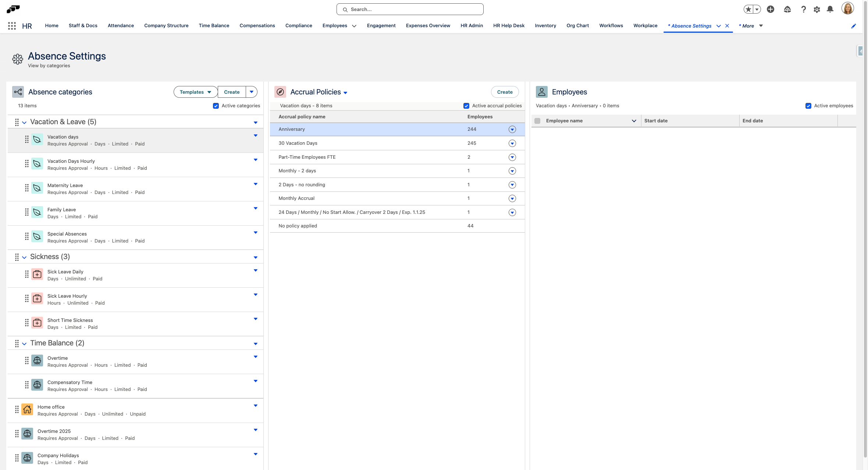
Task: Collapse the Vacation & Leave group
Action: [24, 122]
